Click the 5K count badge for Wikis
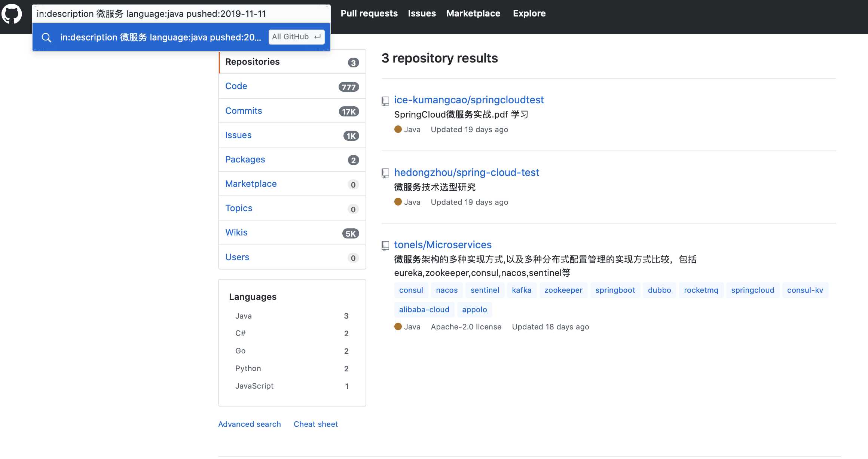This screenshot has height=459, width=868. (351, 234)
